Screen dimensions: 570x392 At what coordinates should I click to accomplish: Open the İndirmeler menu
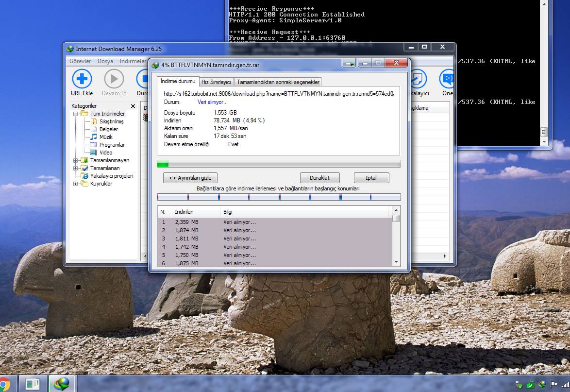[133, 61]
